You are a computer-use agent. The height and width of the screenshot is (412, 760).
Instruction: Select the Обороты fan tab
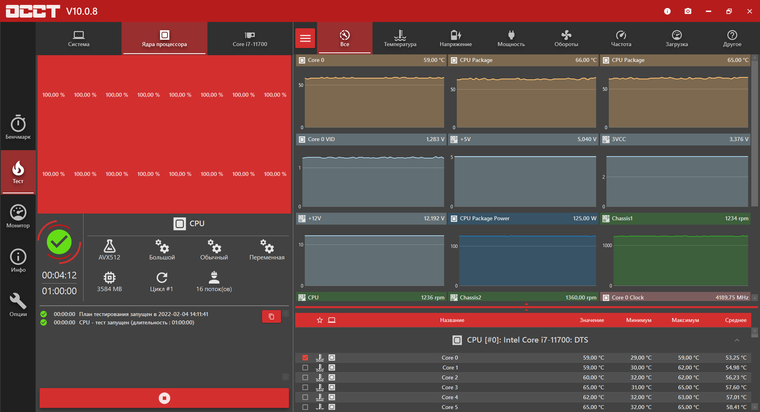[566, 38]
